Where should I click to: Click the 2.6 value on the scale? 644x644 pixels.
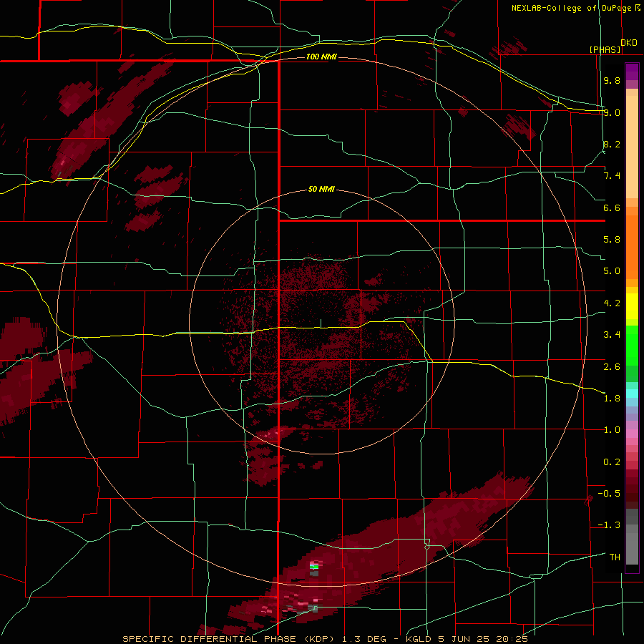(612, 367)
